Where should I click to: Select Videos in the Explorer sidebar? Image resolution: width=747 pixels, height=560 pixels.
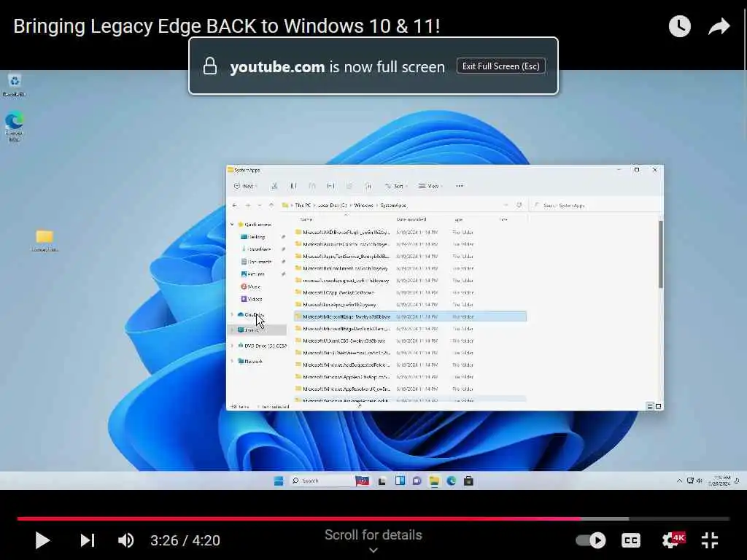[x=255, y=299]
